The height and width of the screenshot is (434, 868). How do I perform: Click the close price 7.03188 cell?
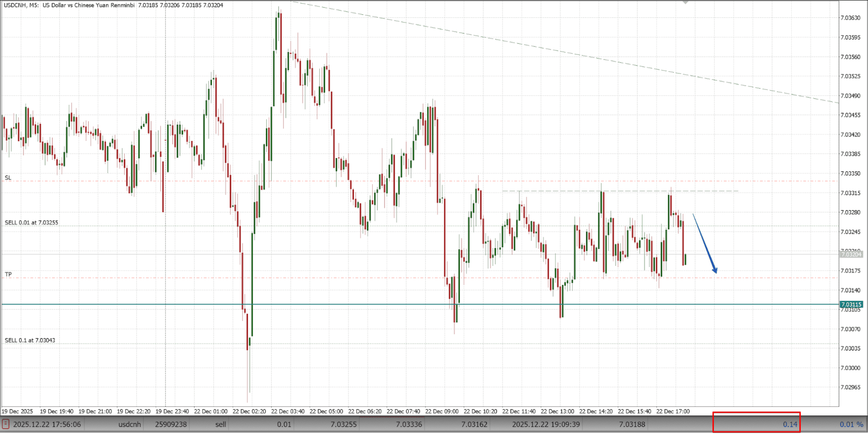[632, 424]
